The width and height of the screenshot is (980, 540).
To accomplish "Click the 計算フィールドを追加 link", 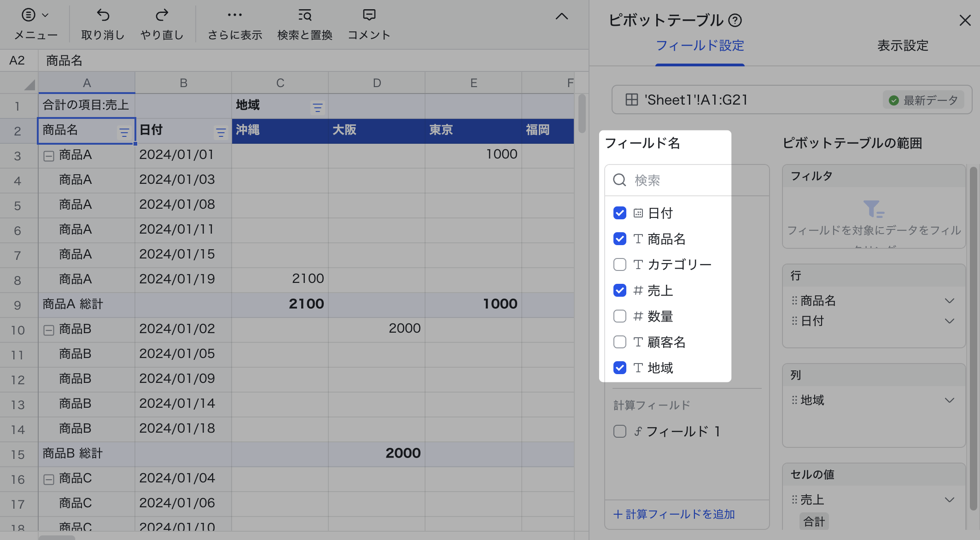I will pyautogui.click(x=674, y=514).
